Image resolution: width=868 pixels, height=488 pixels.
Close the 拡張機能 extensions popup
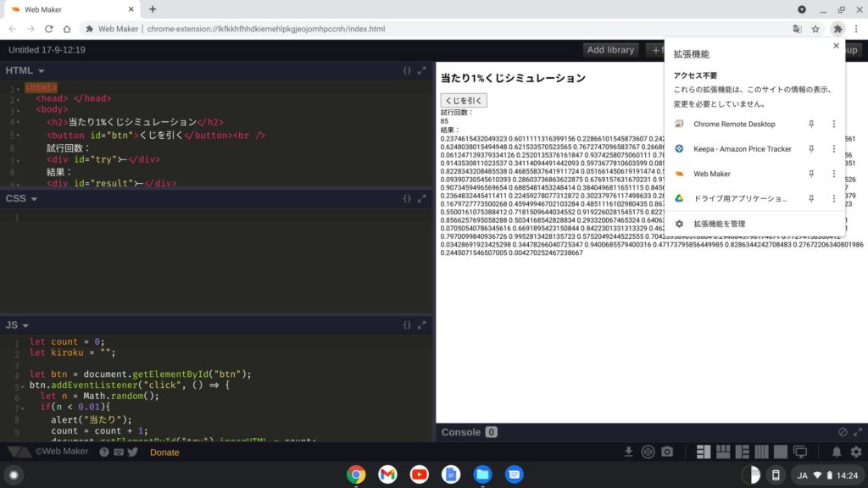point(836,46)
